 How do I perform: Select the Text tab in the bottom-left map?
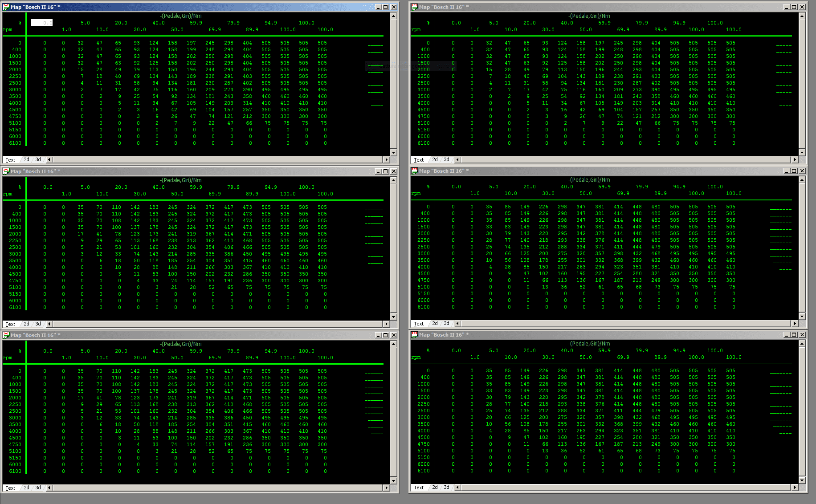pyautogui.click(x=11, y=488)
